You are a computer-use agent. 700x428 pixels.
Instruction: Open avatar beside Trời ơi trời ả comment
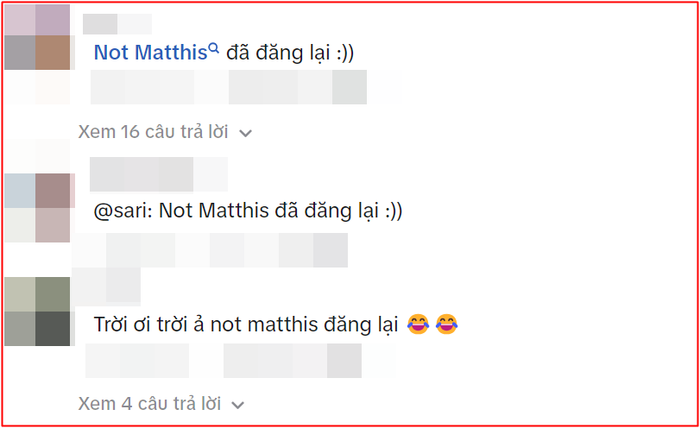[38, 311]
